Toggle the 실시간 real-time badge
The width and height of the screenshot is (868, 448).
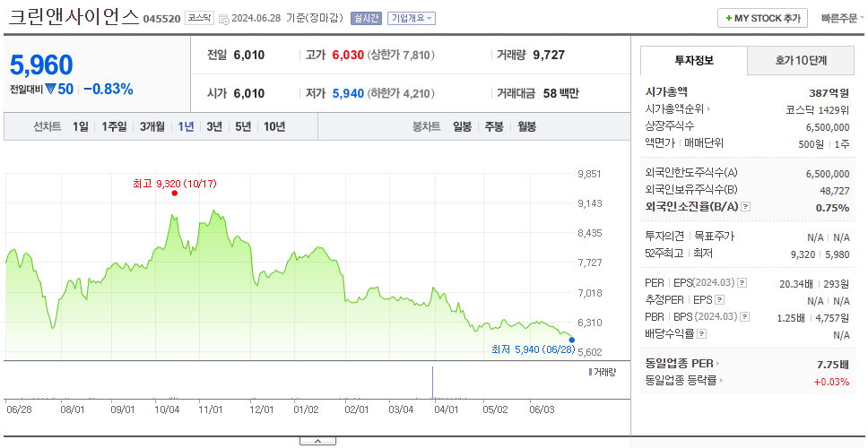click(366, 18)
